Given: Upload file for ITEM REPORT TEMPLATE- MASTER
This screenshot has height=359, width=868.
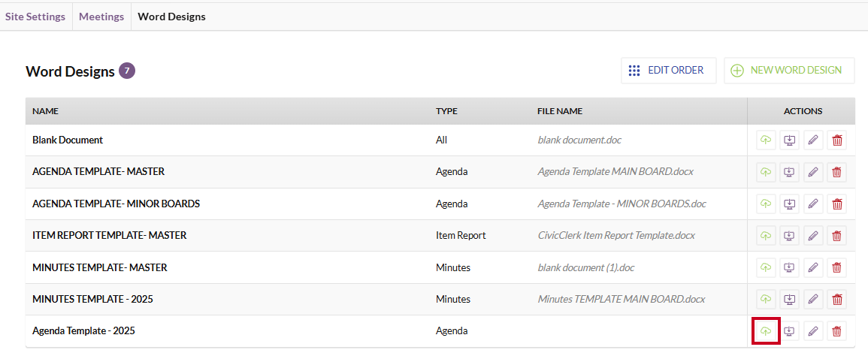Looking at the screenshot, I should [x=766, y=236].
